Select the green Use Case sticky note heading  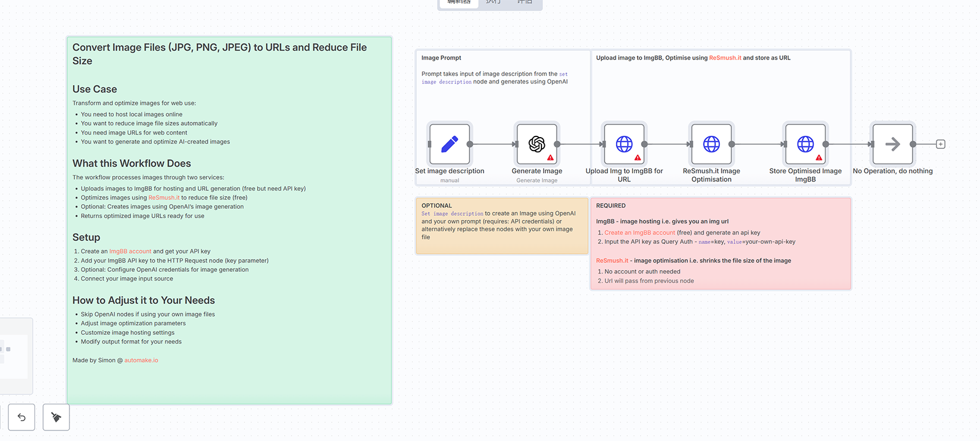point(94,89)
